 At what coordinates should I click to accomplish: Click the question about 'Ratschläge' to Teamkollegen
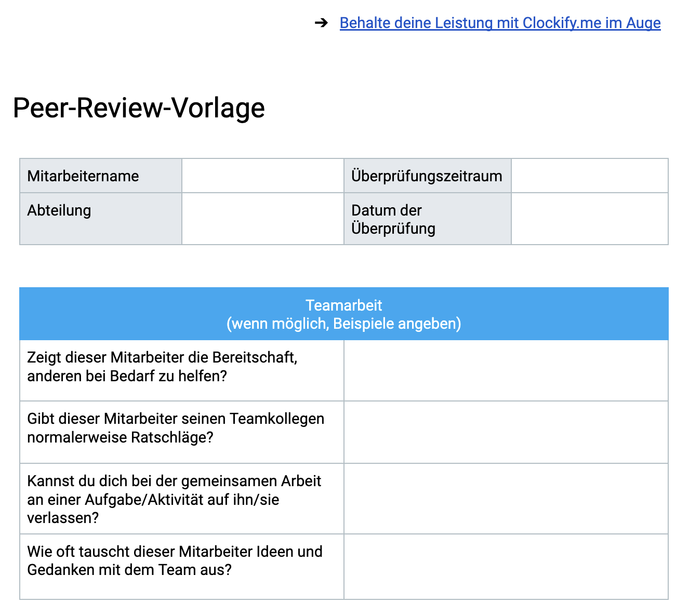tap(182, 432)
